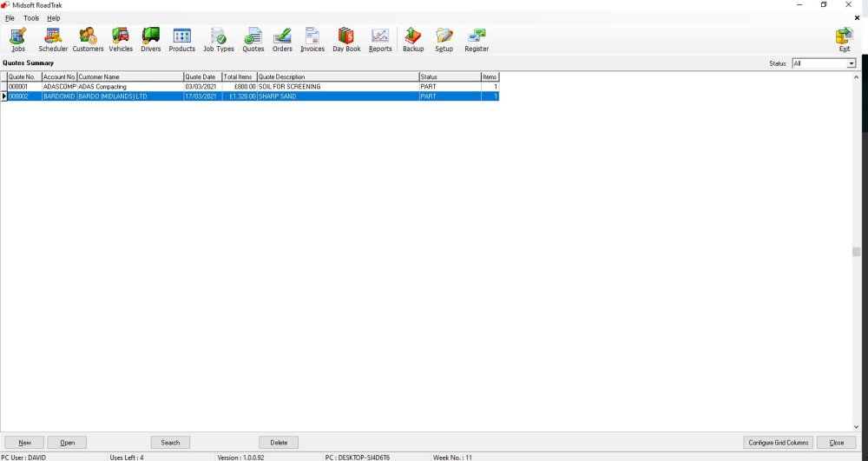Click the Week No. : 11 status bar entry
The width and height of the screenshot is (868, 461).
coord(452,458)
